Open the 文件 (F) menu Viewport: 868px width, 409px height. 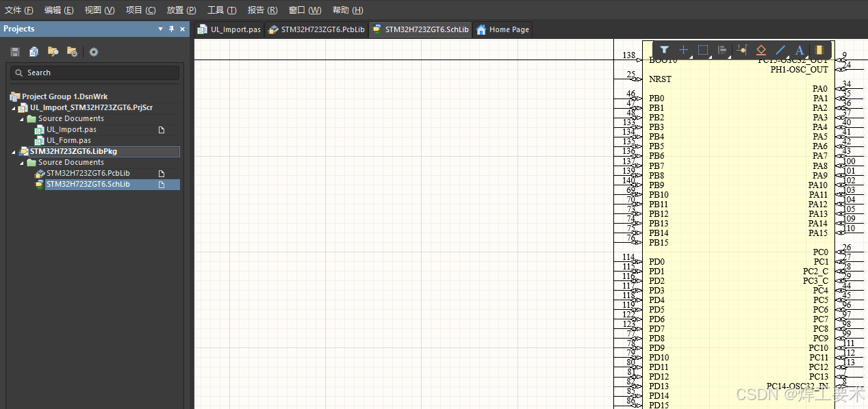pyautogui.click(x=19, y=10)
